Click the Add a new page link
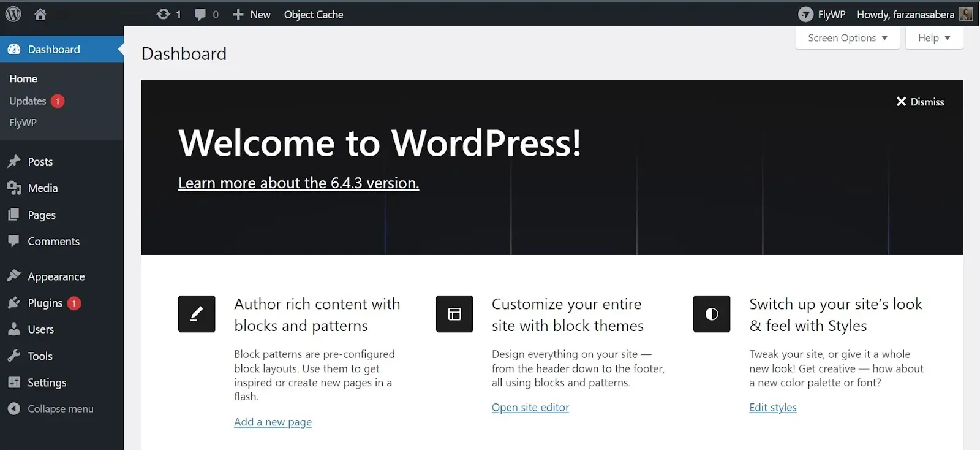 tap(273, 422)
